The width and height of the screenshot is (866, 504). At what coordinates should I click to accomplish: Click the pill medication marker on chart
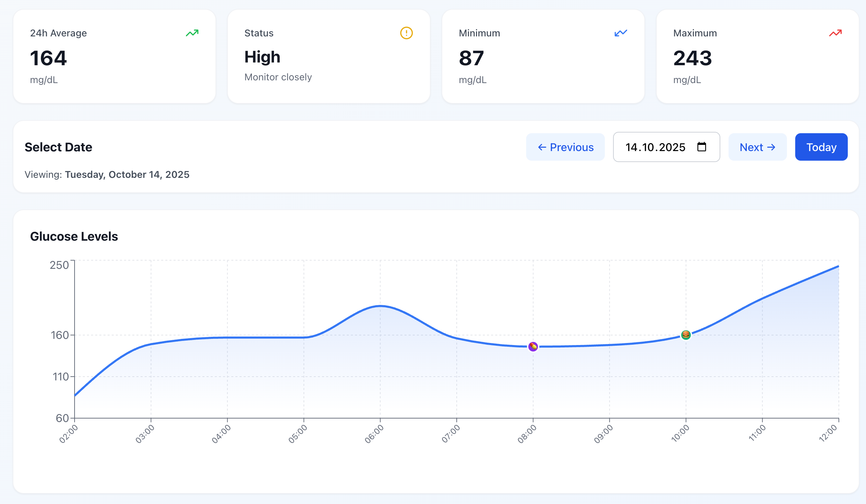pyautogui.click(x=533, y=346)
